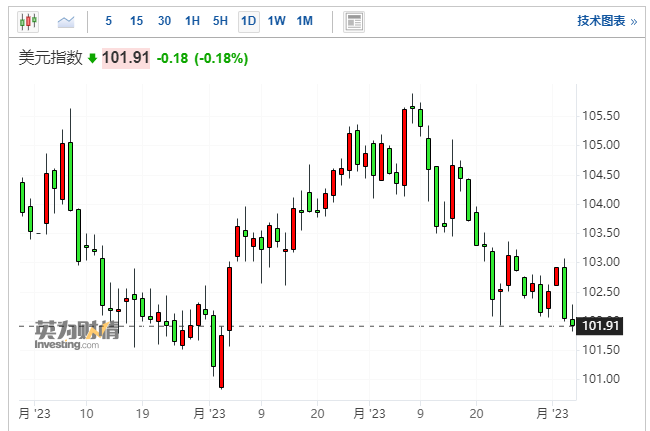Open the news overlay panel icon
The width and height of the screenshot is (650, 431).
click(x=354, y=22)
